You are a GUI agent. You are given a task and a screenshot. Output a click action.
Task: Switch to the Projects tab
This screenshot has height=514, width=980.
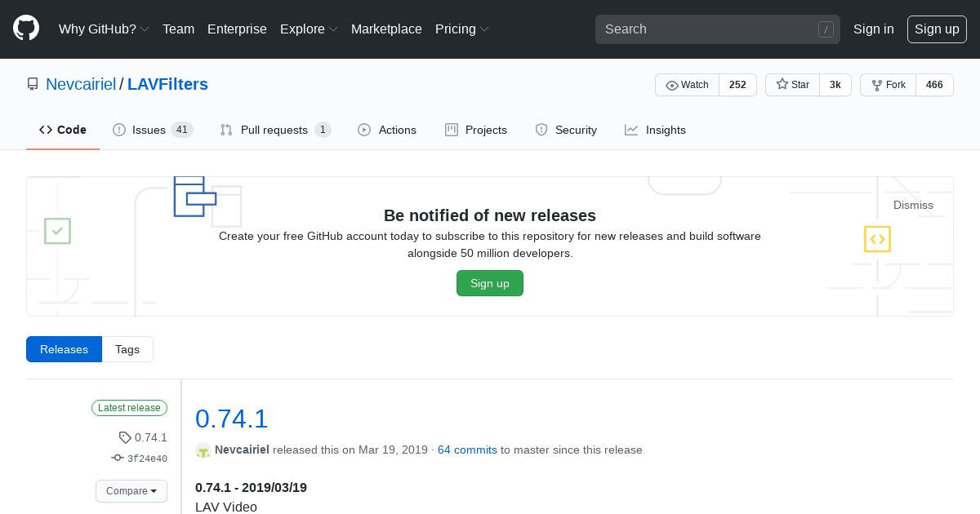point(476,130)
